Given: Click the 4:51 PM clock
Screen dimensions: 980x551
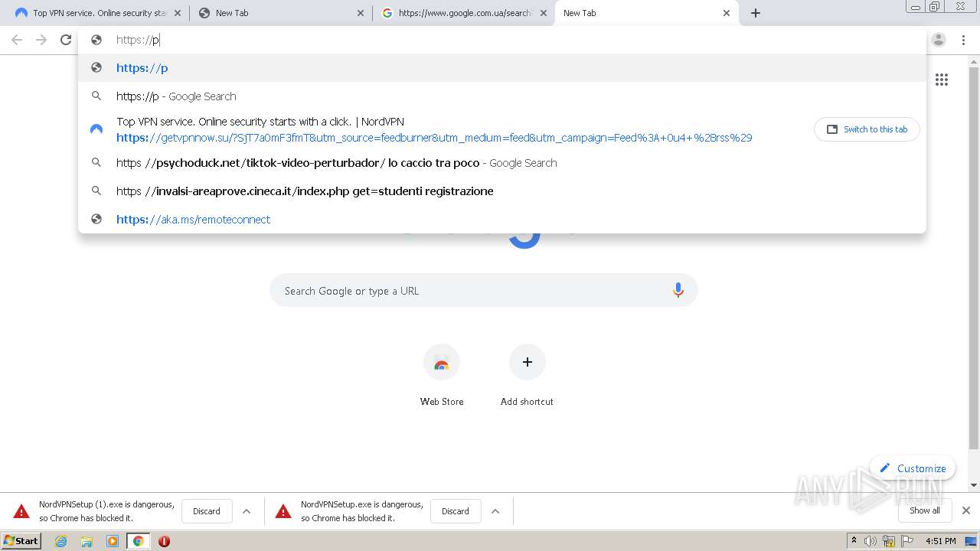Looking at the screenshot, I should tap(941, 541).
